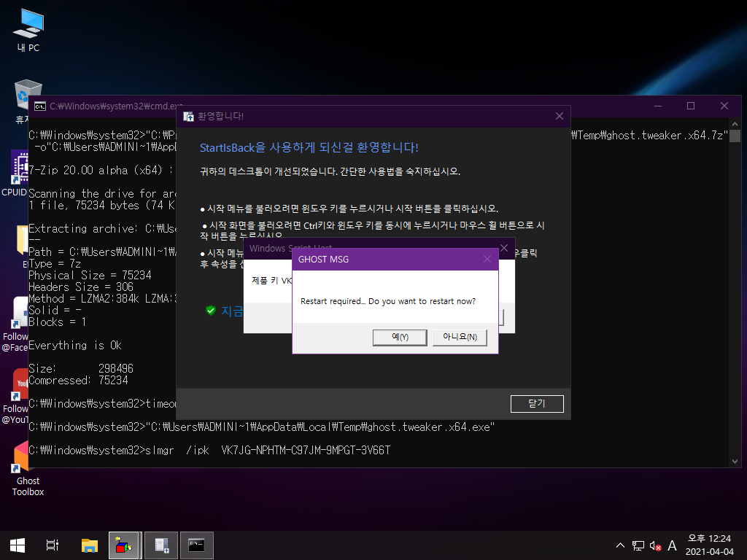Click the 예(Y) button in GHOST MSG
747x560 pixels.
coord(400,337)
